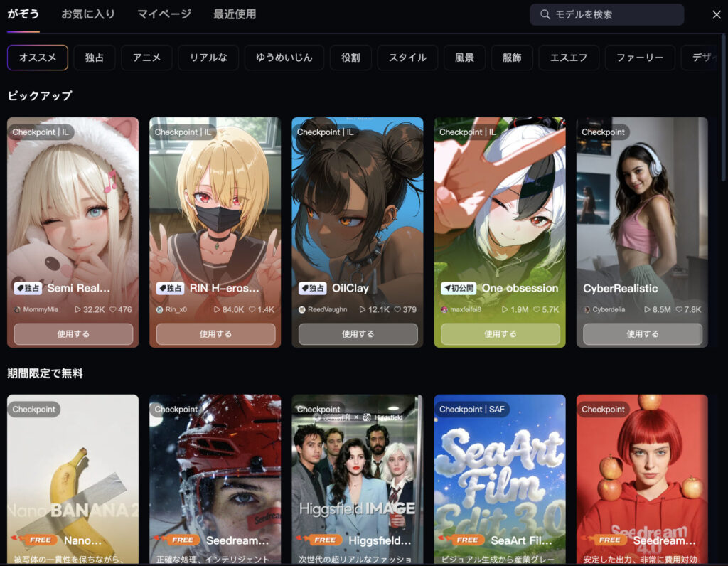
Task: Click the MommyMia author avatar
Action: (x=18, y=310)
